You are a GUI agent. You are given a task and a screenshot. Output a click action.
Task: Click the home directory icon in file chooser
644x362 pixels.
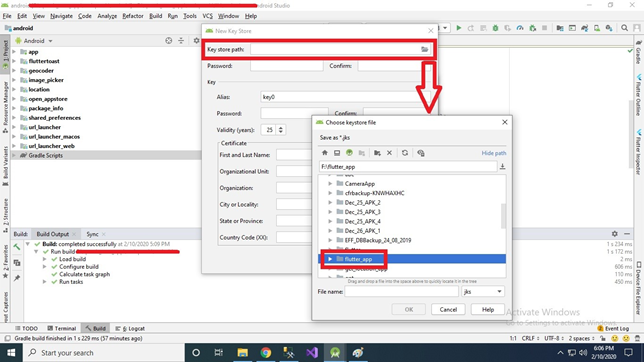pyautogui.click(x=324, y=153)
